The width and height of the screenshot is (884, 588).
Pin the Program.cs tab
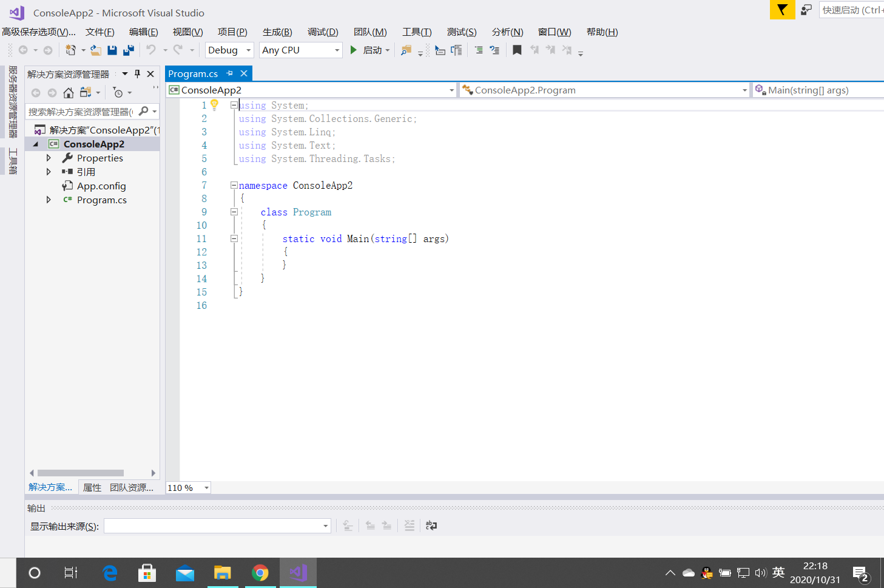click(230, 73)
